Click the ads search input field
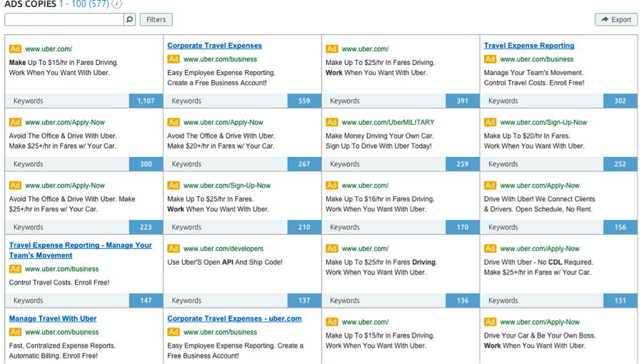 [64, 20]
